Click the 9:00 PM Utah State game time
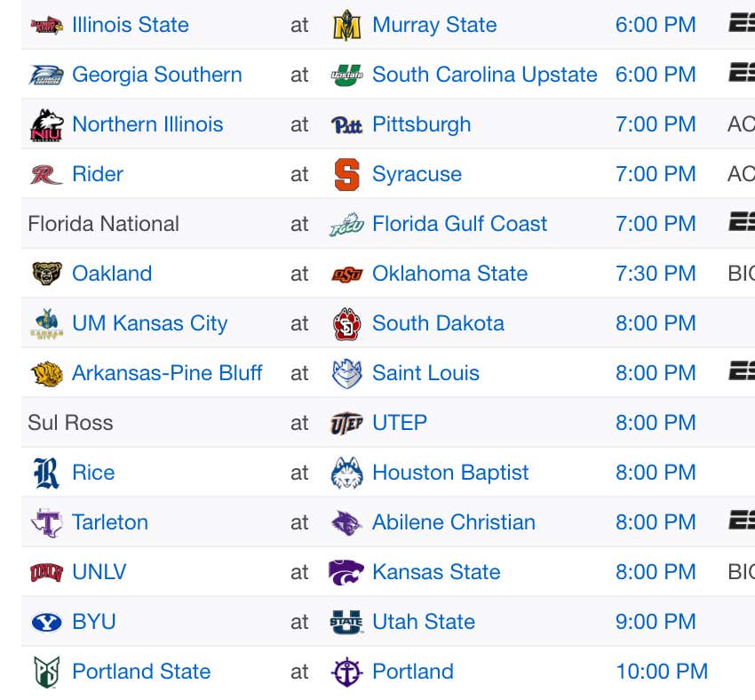The width and height of the screenshot is (755, 700). 656,622
